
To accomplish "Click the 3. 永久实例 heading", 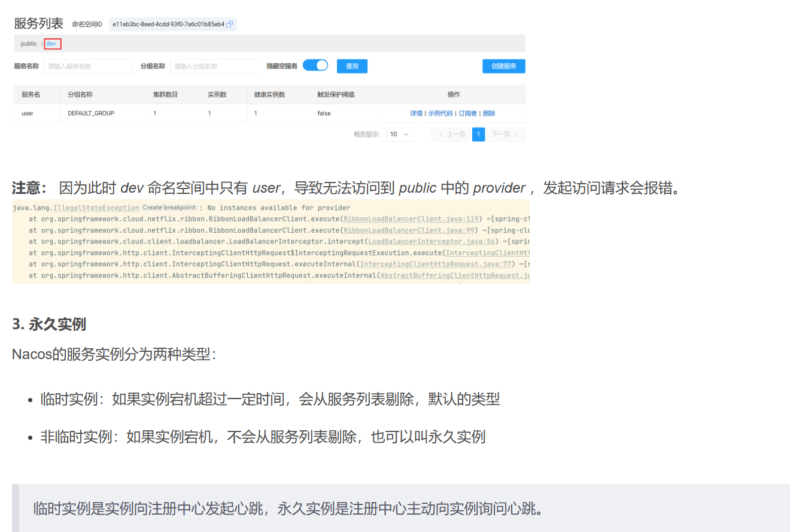I will 49,324.
